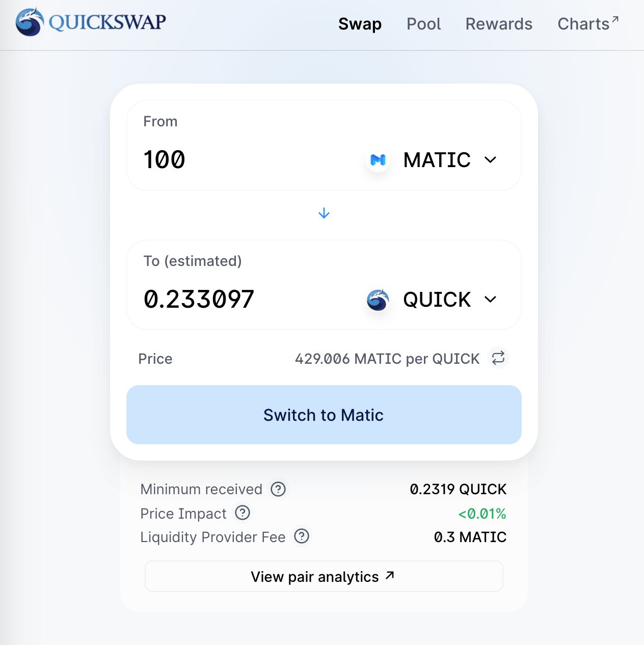Toggle the price inversion icon

pyautogui.click(x=498, y=358)
